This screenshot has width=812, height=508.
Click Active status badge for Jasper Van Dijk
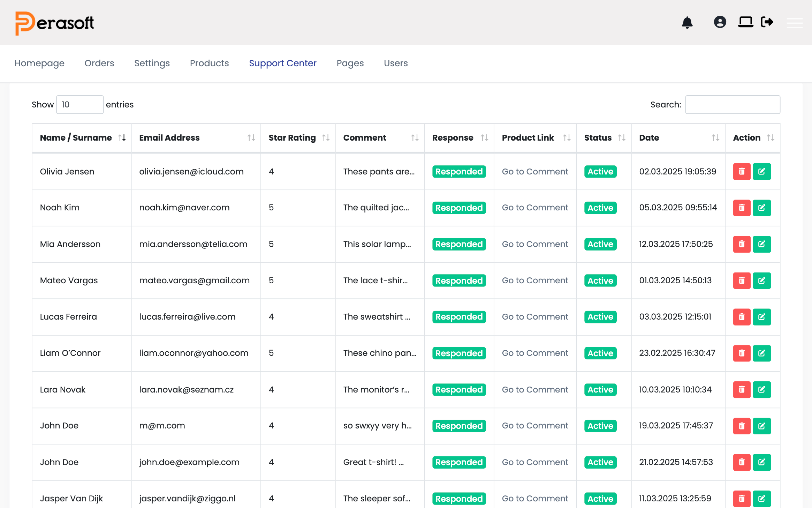coord(600,499)
